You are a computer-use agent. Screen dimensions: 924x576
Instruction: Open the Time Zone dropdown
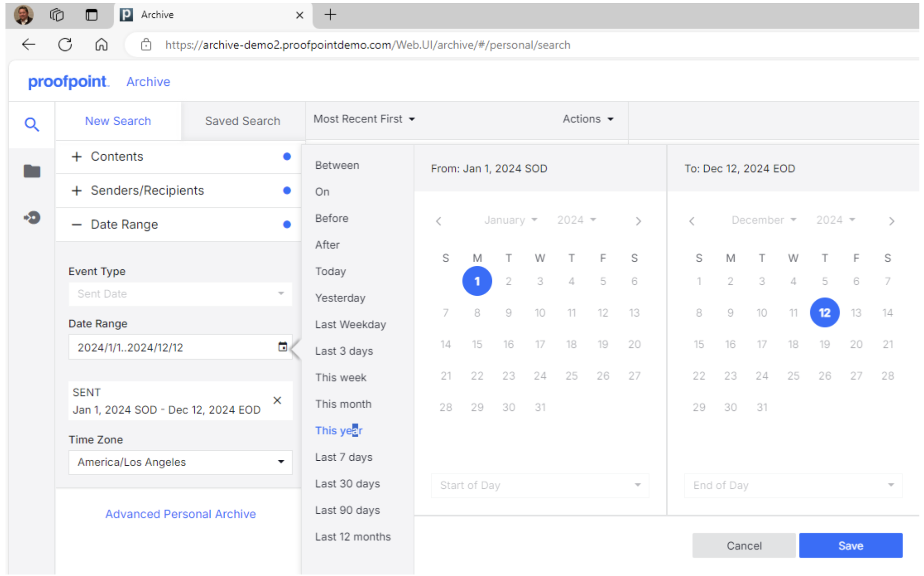pos(280,462)
